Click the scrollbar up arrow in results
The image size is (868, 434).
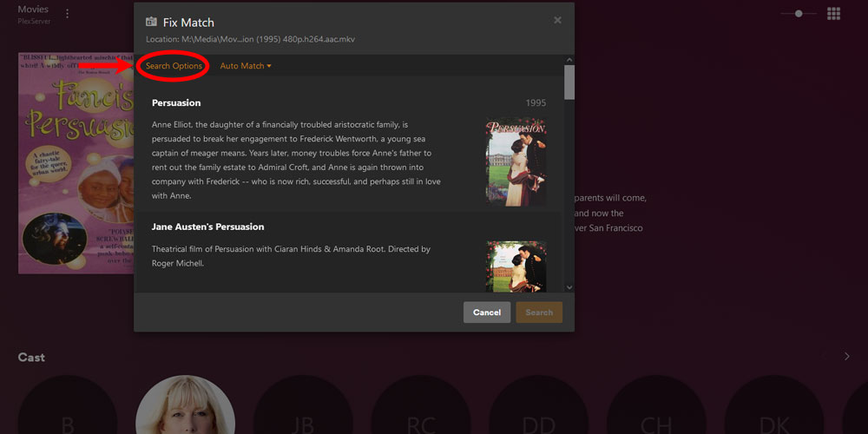tap(569, 60)
